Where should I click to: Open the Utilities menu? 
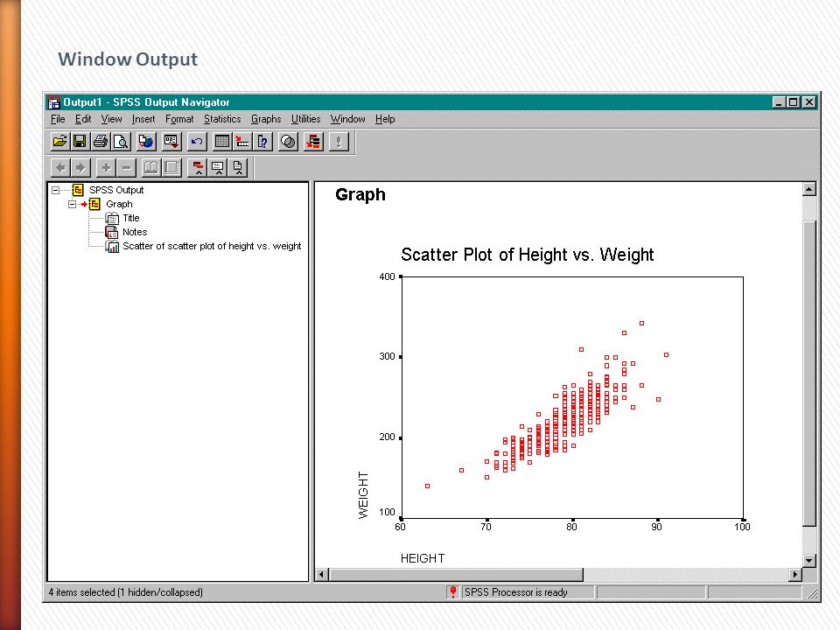click(306, 119)
